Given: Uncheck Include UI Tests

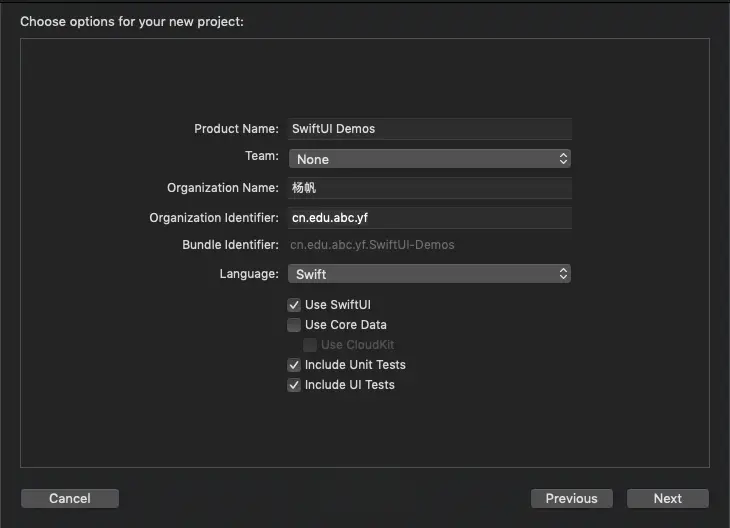Looking at the screenshot, I should 294,385.
